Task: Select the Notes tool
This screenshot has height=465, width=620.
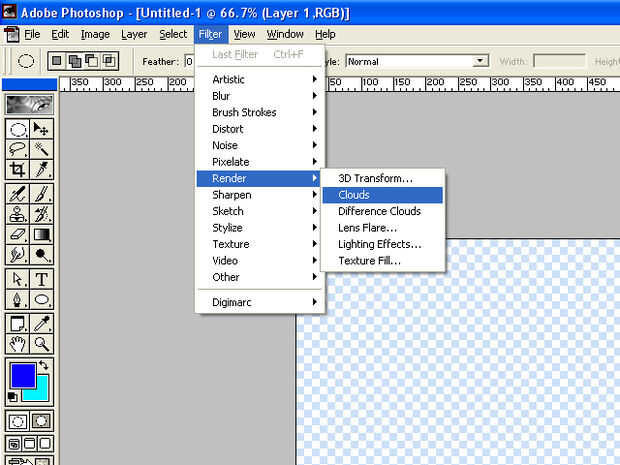Action: [x=17, y=323]
